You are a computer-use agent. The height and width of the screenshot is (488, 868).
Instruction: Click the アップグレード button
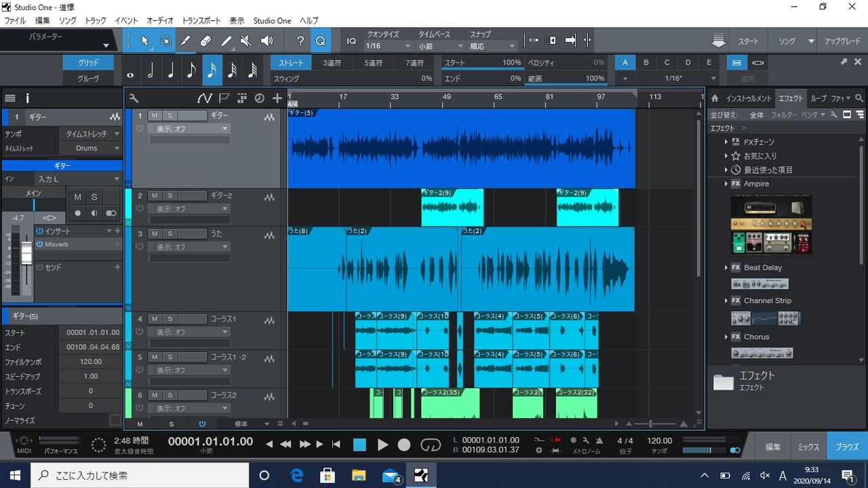click(842, 41)
